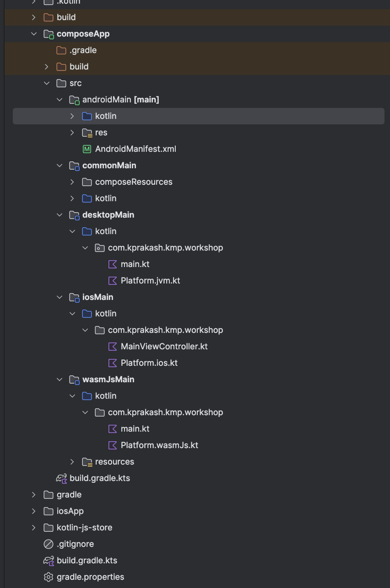Click the gear icon beside gradle.properties

pos(48,577)
